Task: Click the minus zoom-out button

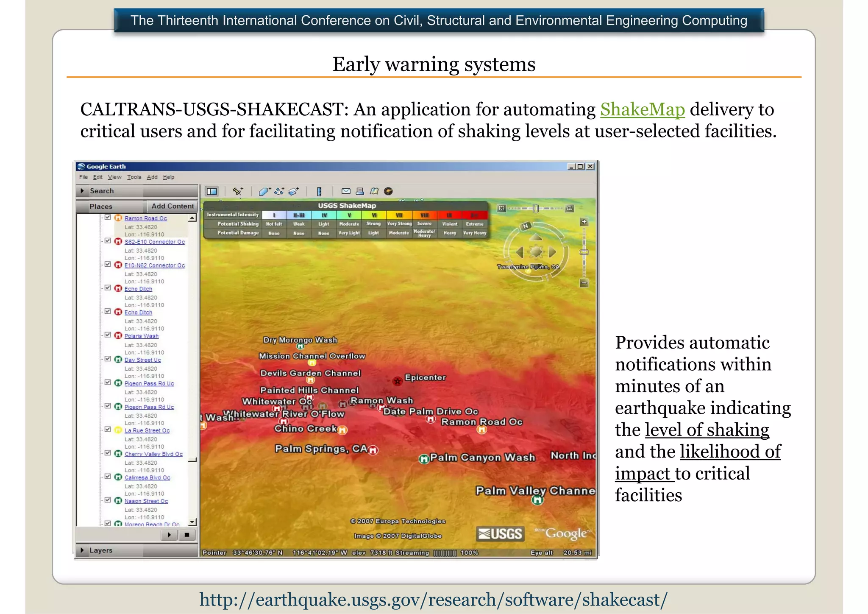Action: pyautogui.click(x=584, y=283)
